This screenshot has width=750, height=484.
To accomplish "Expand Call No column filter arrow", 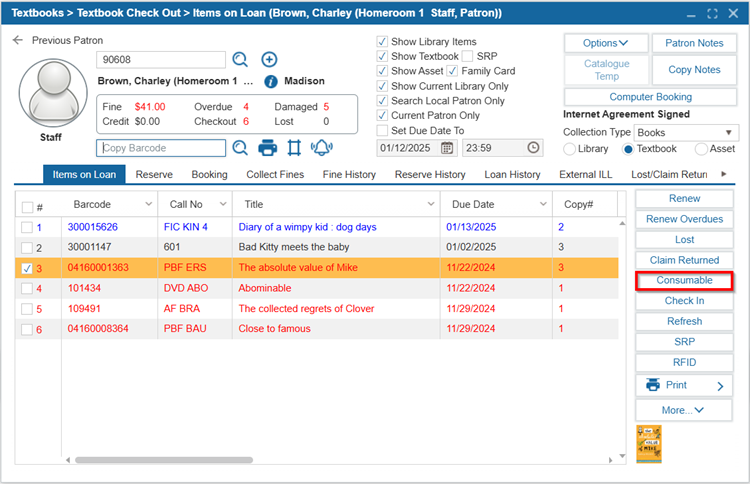I will [223, 204].
